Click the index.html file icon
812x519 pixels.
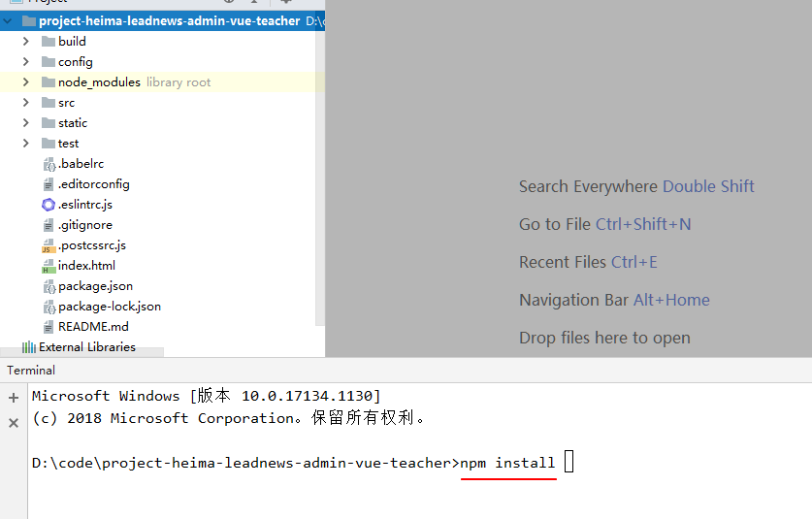tap(49, 266)
